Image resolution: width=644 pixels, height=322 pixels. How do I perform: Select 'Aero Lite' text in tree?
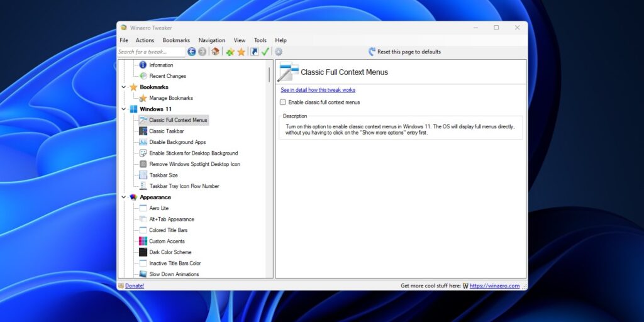point(159,208)
